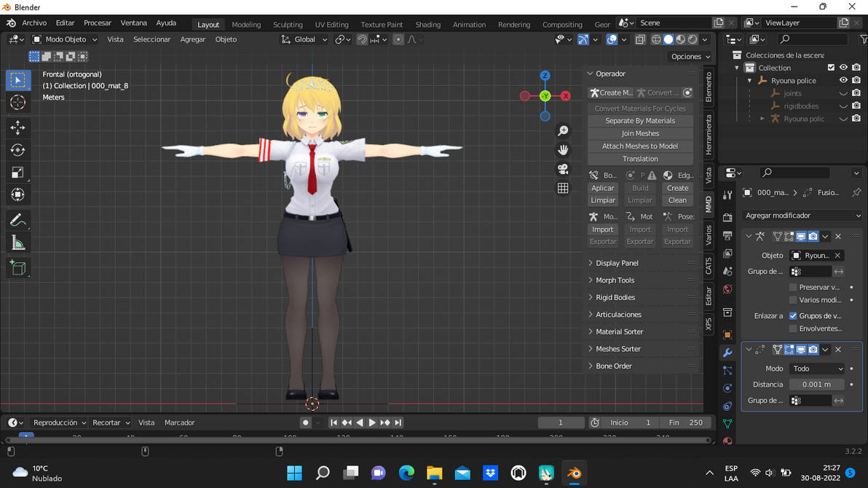Click Distancia 0.001 m value field

pos(817,385)
